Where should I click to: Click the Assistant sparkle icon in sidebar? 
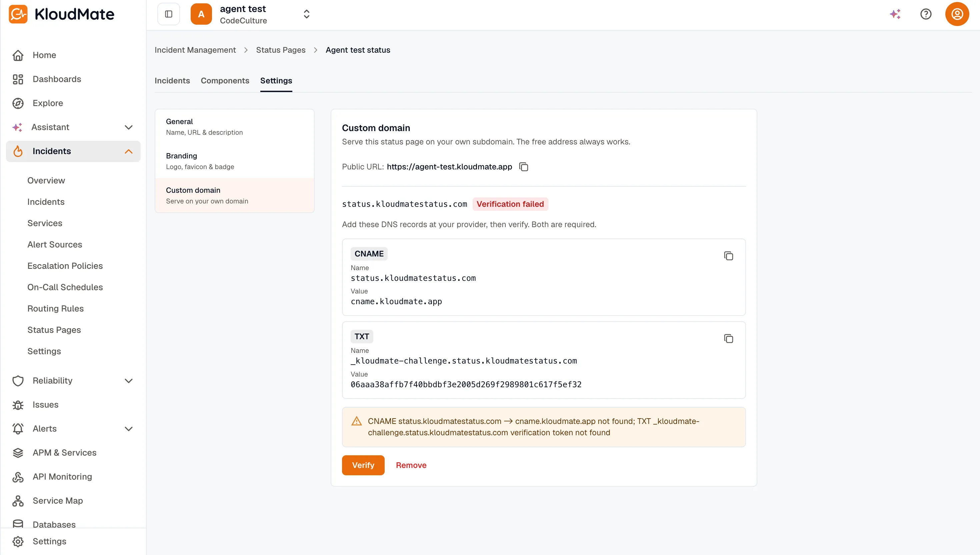pos(17,127)
